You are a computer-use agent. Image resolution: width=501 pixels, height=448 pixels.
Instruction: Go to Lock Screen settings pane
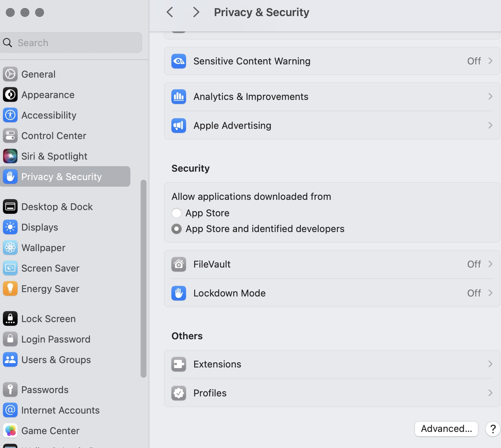[x=48, y=319]
